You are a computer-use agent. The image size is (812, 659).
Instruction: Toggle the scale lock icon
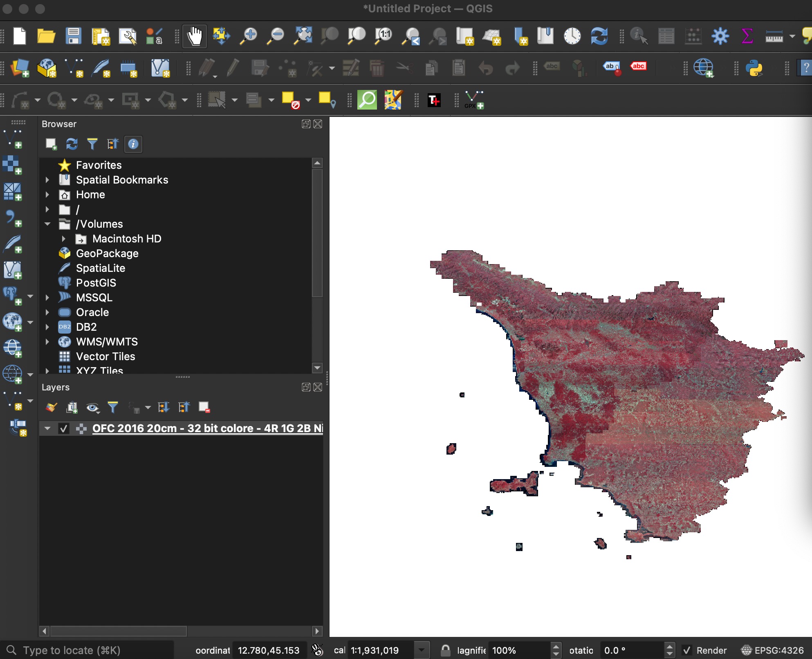click(x=445, y=650)
